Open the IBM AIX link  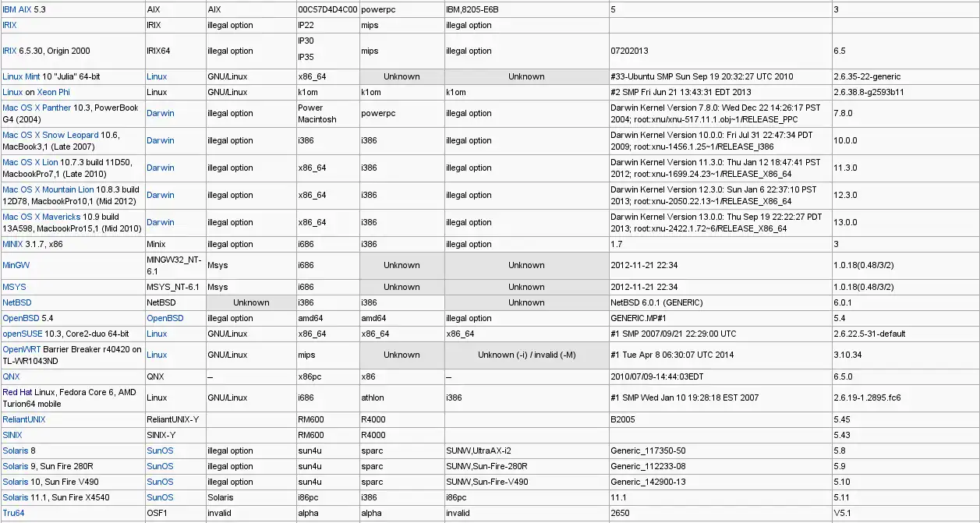(x=16, y=9)
